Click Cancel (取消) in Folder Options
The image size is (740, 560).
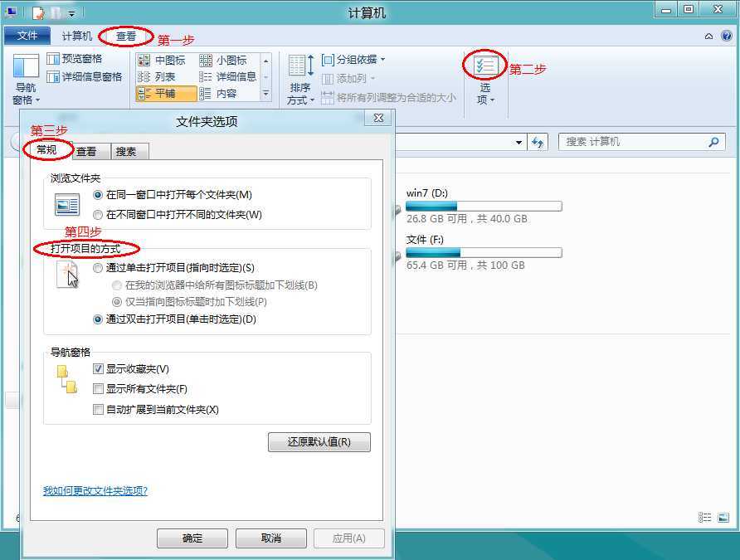[x=271, y=538]
